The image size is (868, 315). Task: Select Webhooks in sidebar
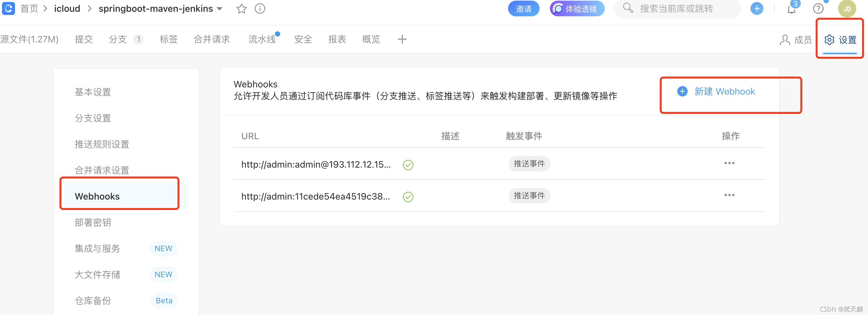coord(126,196)
